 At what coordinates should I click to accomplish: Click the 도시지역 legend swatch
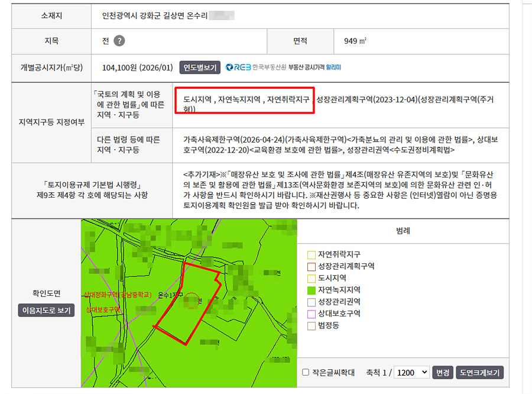click(311, 279)
